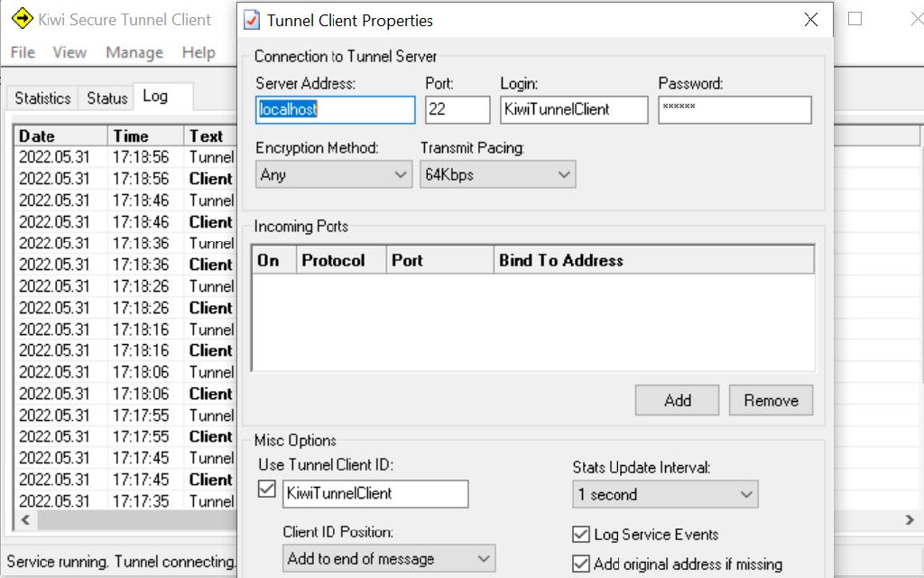Click the Text column header in log
The image size is (924, 578).
click(210, 136)
